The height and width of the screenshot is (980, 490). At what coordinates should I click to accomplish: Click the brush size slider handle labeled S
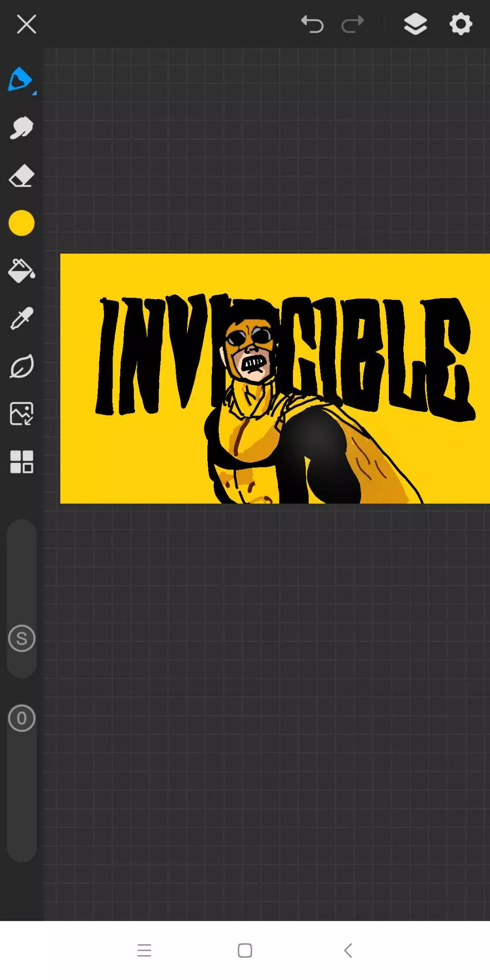[22, 639]
